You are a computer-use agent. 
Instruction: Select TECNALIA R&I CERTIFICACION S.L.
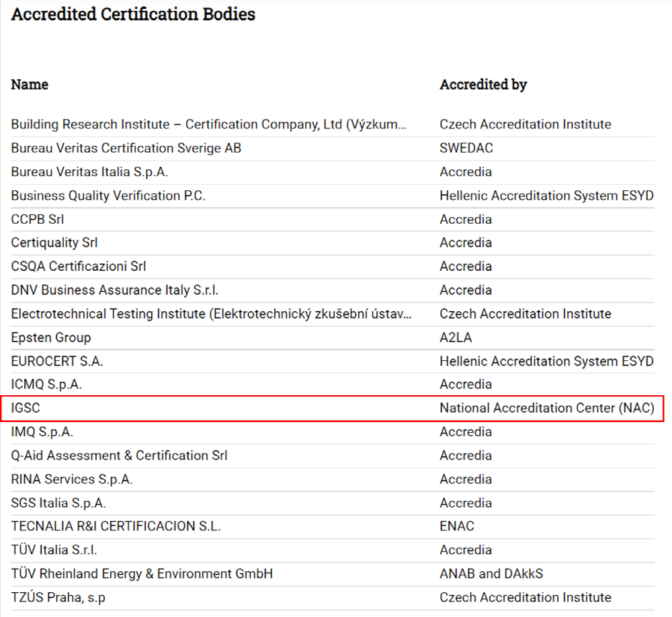[x=116, y=526]
